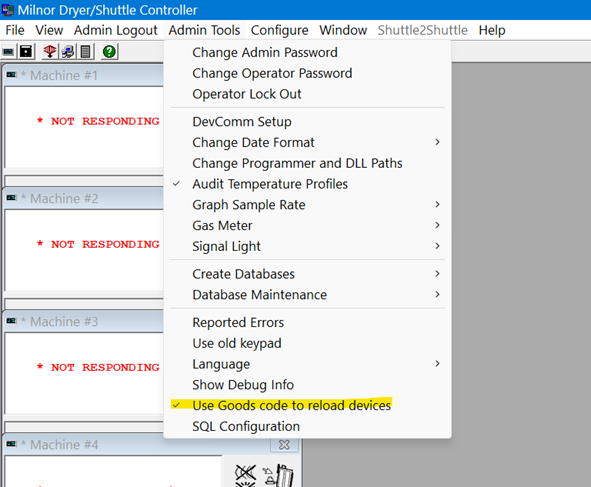The height and width of the screenshot is (487, 591).
Task: Click the Machine #2 window title bar
Action: pyautogui.click(x=83, y=198)
